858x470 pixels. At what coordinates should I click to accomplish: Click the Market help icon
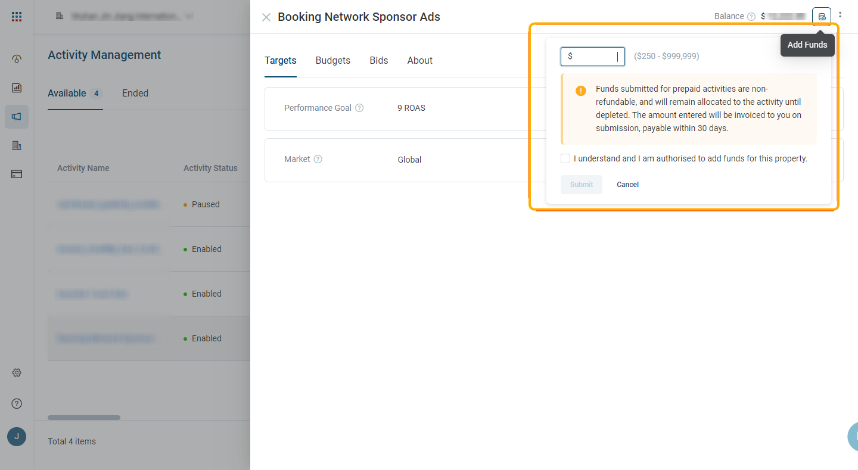pyautogui.click(x=318, y=159)
